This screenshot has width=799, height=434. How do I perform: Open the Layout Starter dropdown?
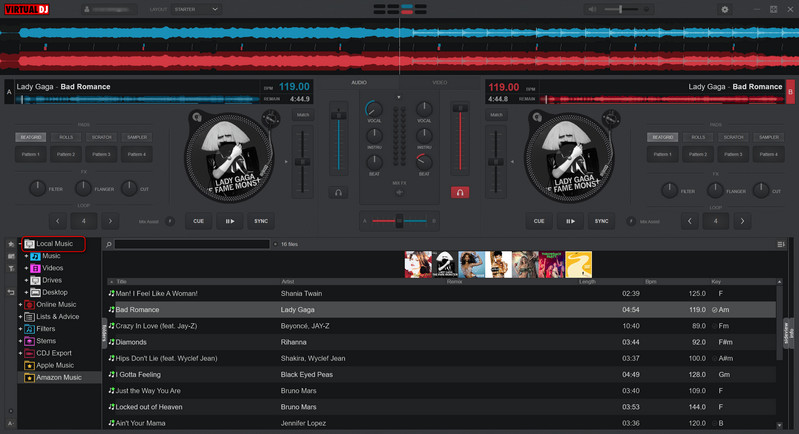point(196,9)
